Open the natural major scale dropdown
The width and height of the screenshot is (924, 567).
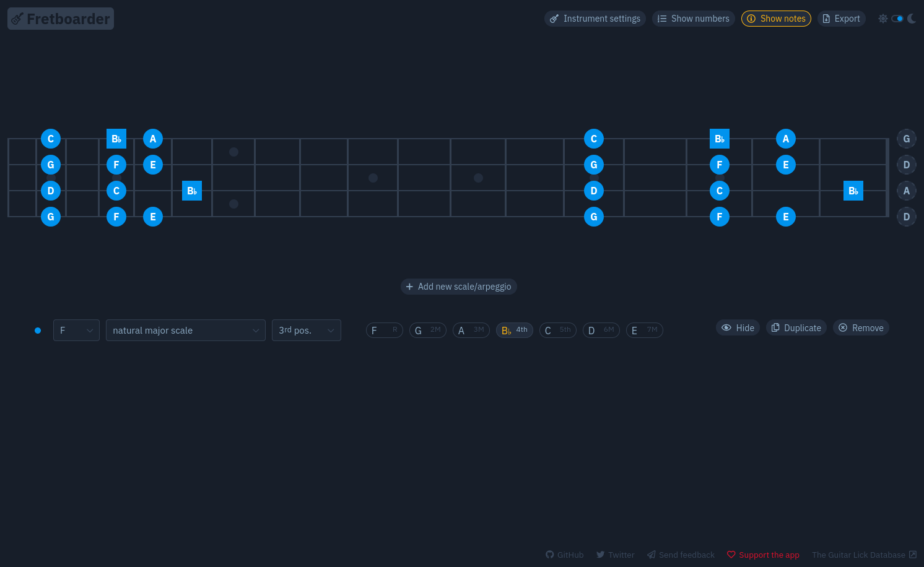186,330
